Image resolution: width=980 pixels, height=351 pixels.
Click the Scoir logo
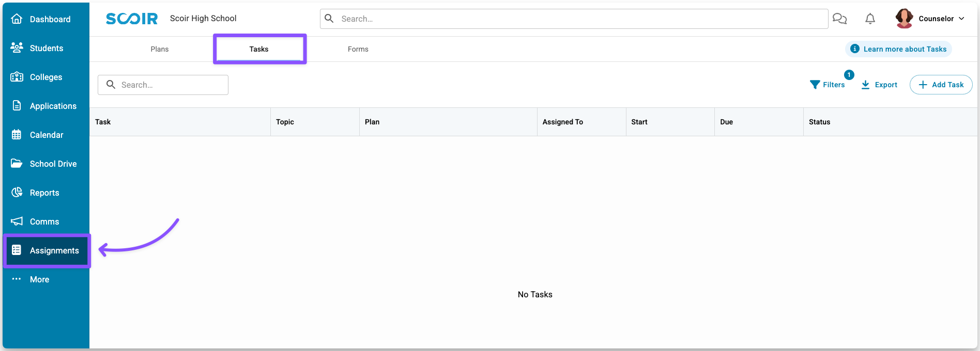point(132,19)
